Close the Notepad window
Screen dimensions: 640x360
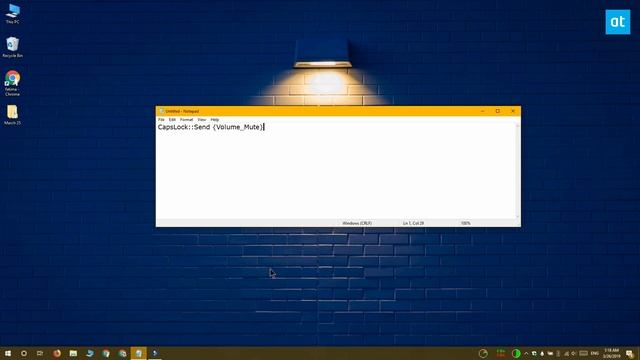tap(513, 111)
